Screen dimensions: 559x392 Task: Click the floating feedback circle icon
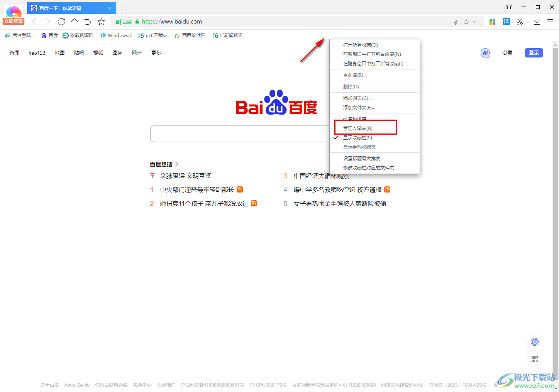[535, 342]
